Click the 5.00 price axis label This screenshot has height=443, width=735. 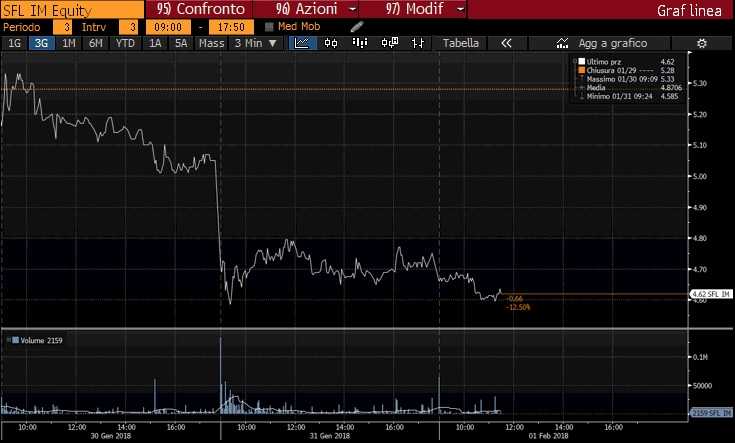[x=699, y=176]
